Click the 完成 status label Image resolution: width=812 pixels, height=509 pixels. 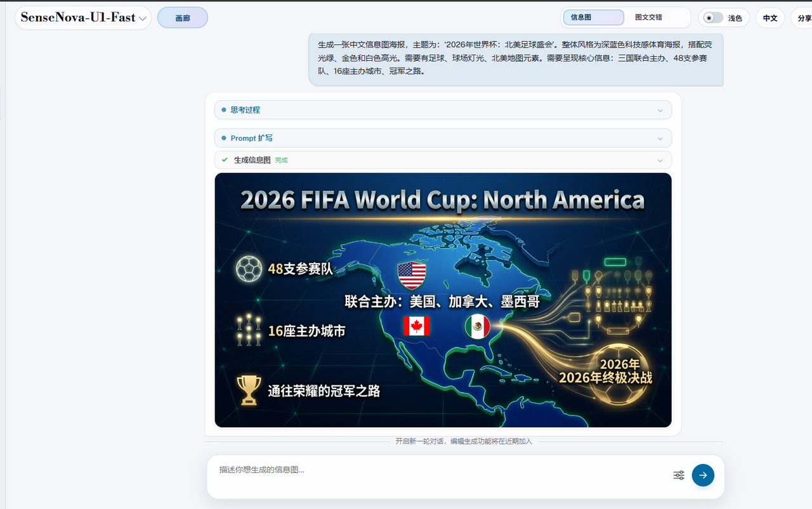281,160
